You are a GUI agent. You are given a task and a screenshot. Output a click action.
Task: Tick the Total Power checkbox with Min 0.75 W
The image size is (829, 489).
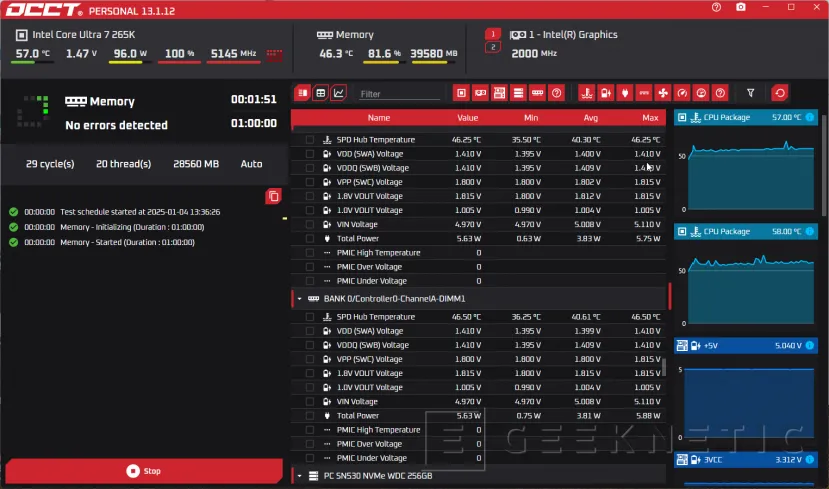[x=310, y=416]
